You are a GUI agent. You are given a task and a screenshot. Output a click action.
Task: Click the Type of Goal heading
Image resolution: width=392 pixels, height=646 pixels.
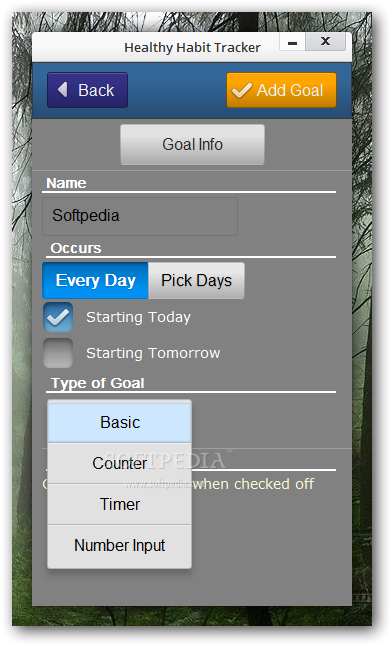[x=98, y=383]
